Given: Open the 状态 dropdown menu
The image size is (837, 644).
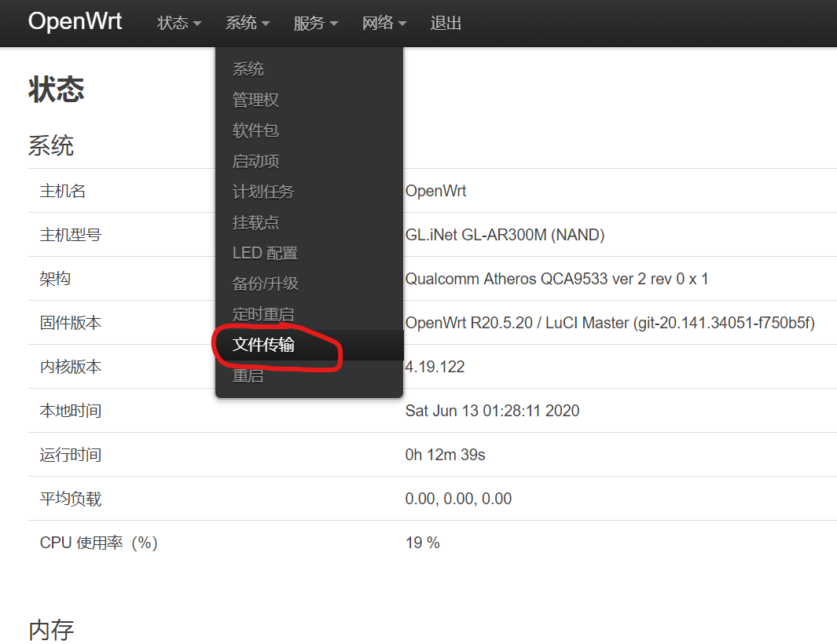Looking at the screenshot, I should pos(179,23).
